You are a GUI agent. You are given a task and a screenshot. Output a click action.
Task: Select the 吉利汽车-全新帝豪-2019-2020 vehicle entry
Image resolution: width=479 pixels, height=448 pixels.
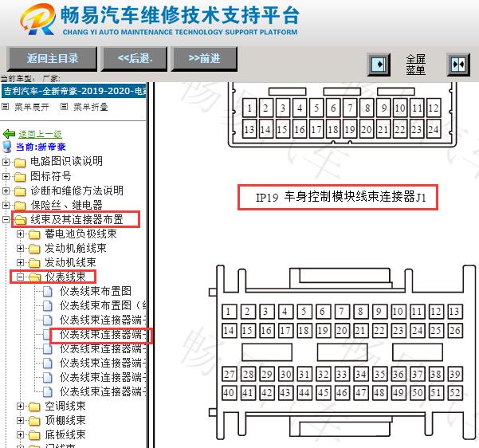[74, 91]
